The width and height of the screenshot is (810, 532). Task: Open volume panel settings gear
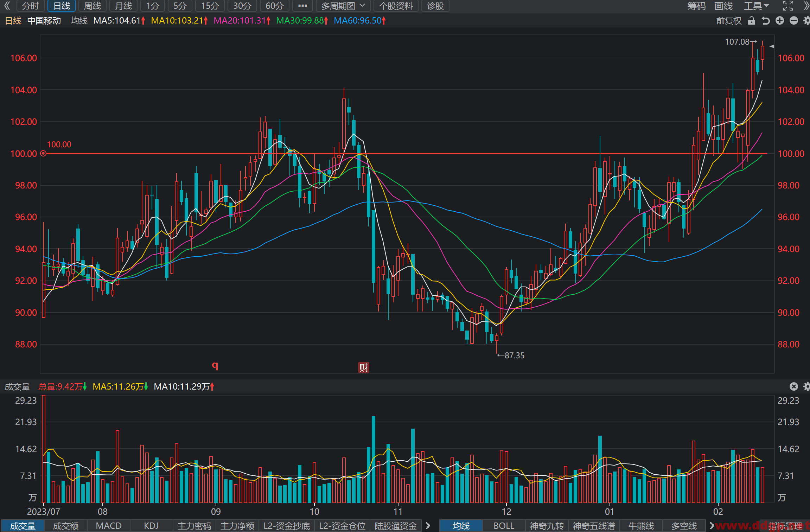click(806, 386)
